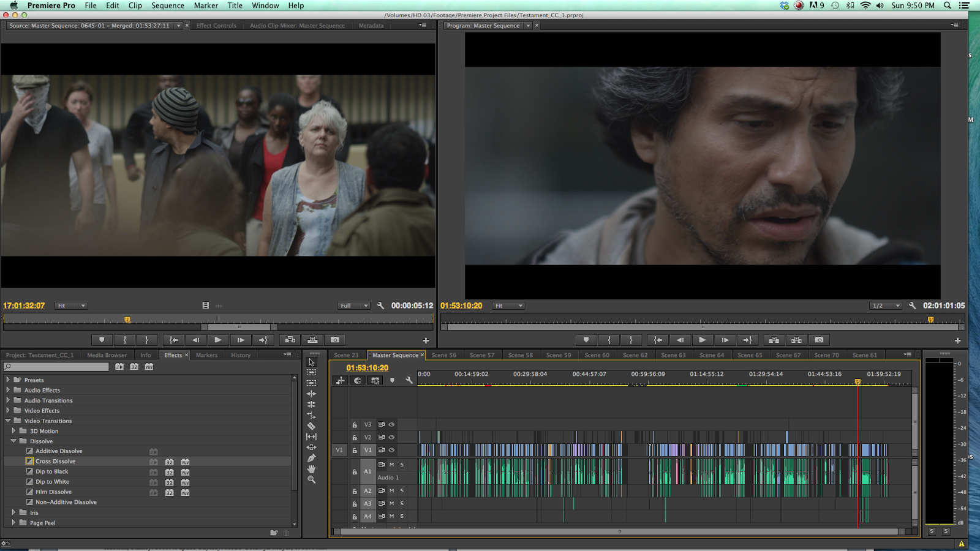Open timeline display settings wrench
The height and width of the screenshot is (551, 980).
[409, 380]
